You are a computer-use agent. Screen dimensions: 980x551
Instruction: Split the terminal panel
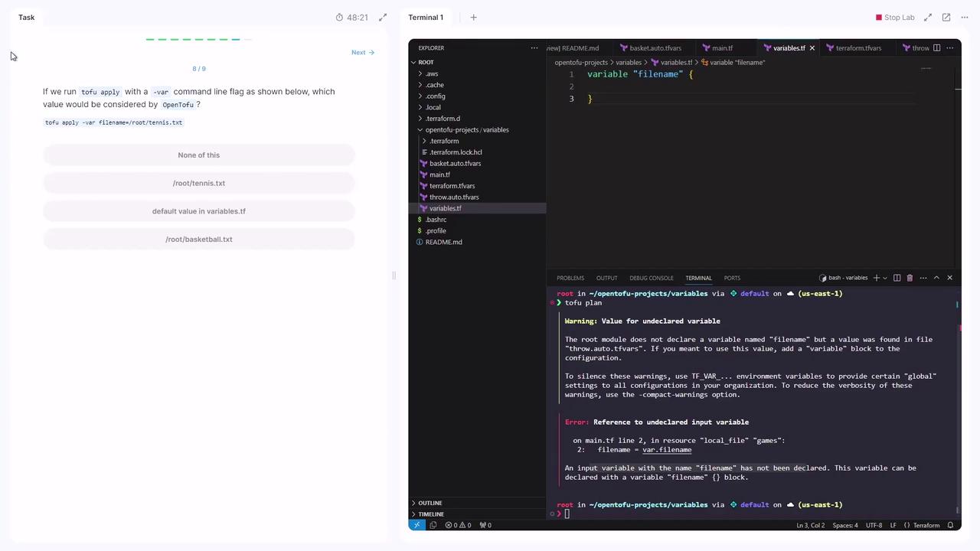click(897, 278)
